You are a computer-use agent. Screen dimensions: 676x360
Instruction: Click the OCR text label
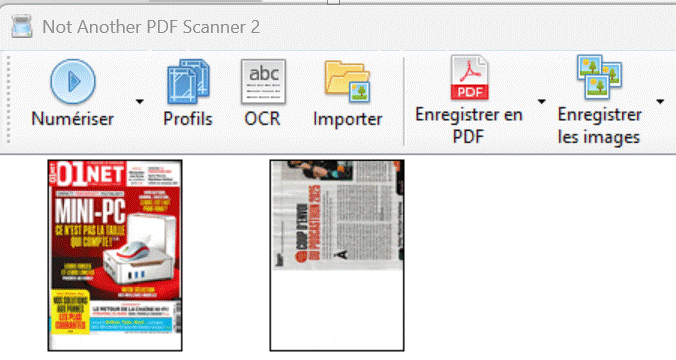point(263,119)
